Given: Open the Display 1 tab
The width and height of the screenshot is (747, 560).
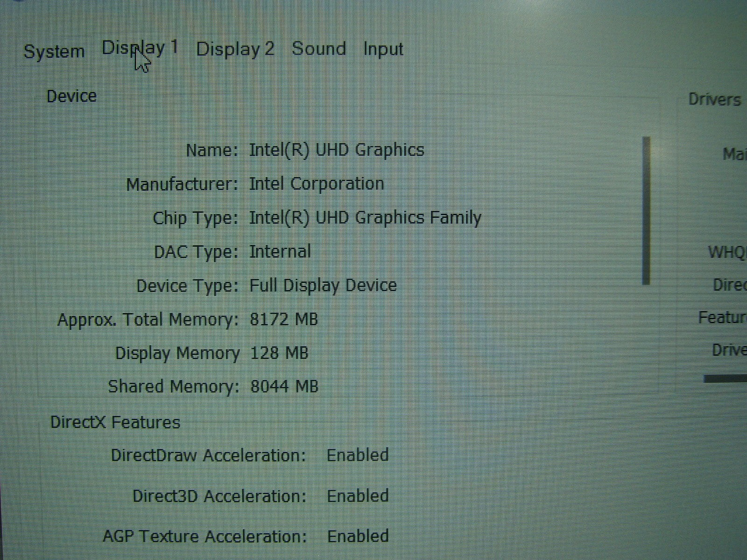Looking at the screenshot, I should click(140, 48).
